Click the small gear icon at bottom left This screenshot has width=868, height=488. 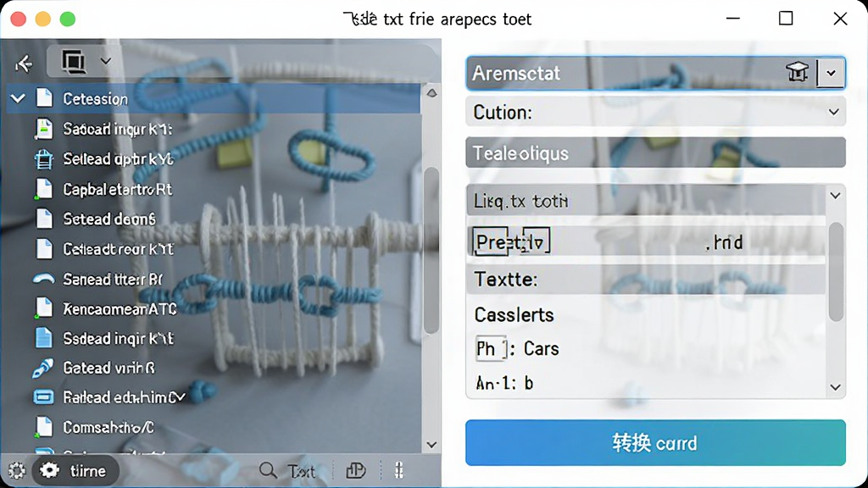17,471
